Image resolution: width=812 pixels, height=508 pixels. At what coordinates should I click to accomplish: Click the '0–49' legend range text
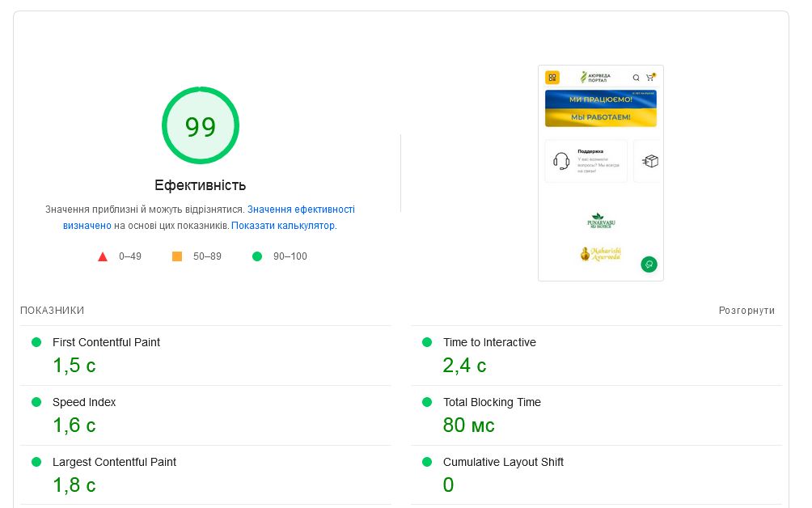click(130, 256)
